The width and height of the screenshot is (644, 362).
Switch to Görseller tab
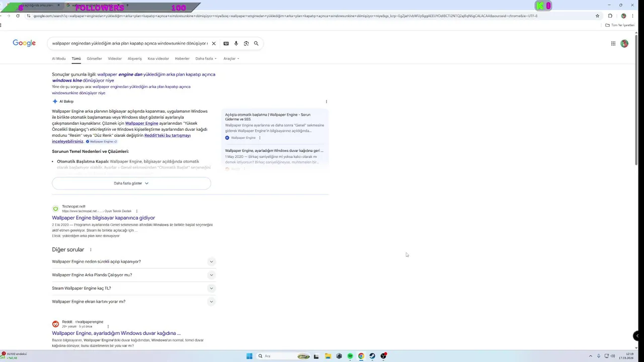[x=94, y=58]
